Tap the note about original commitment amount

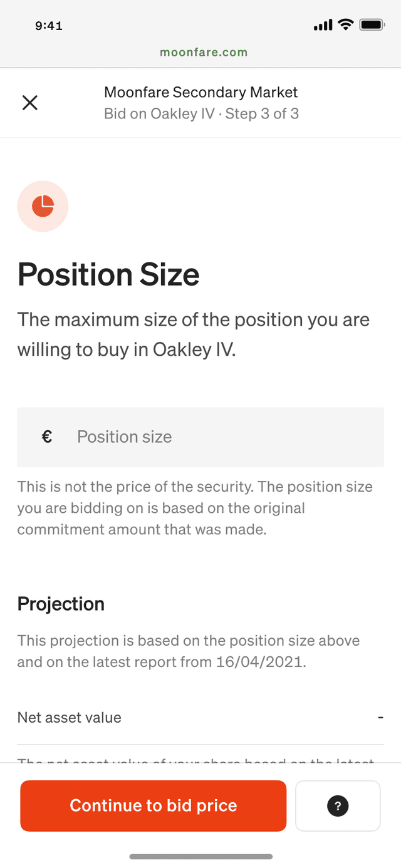(x=195, y=508)
